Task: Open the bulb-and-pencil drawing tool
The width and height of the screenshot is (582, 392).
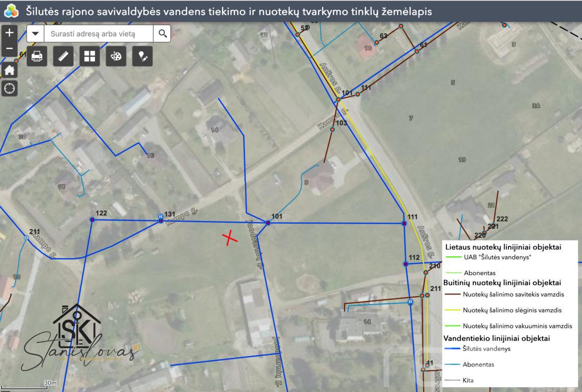Action: 142,57
